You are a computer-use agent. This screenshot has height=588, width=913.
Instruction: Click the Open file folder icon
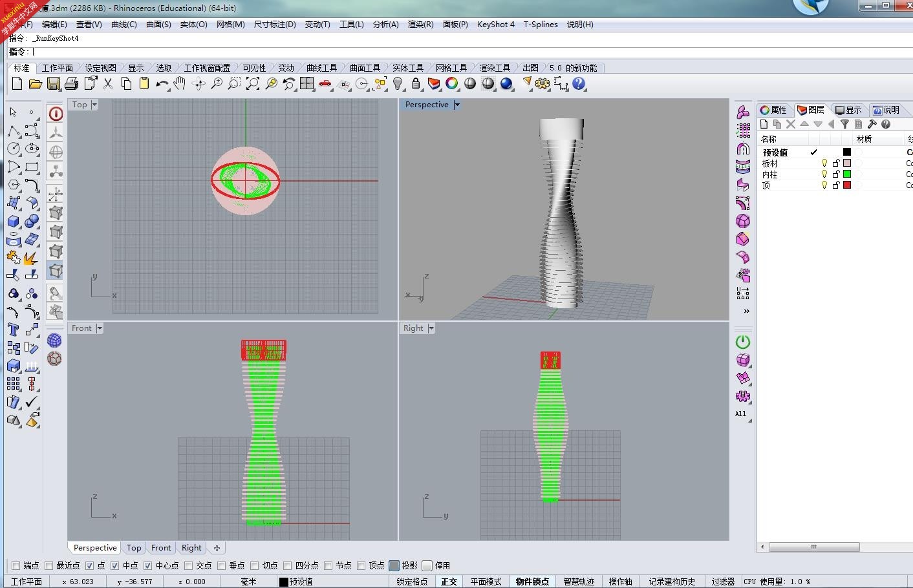(x=36, y=83)
